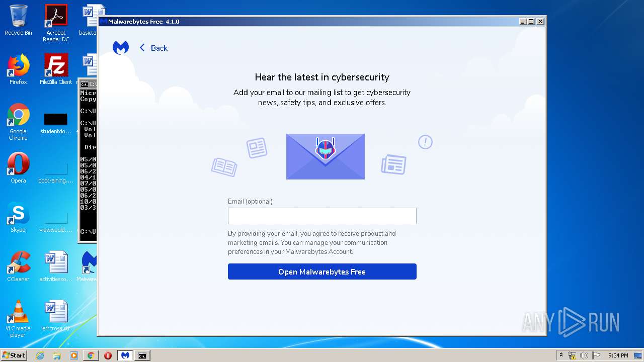Select the VLC media player desktop shortcut
Screen dimensions: 644x362
pyautogui.click(x=18, y=319)
